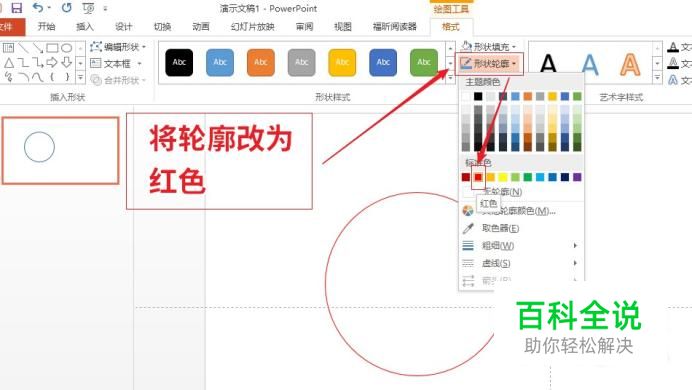Select the down block arrow shape

pyautogui.click(x=67, y=62)
